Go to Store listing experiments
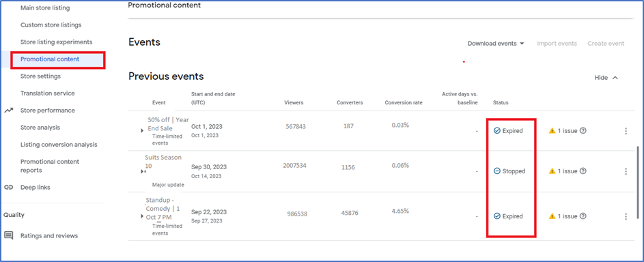 pyautogui.click(x=56, y=42)
